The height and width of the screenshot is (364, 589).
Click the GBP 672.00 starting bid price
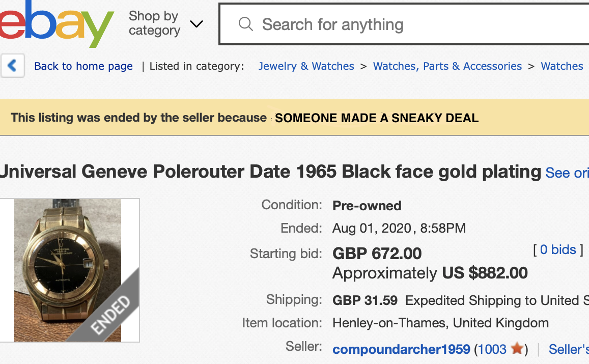tap(377, 253)
